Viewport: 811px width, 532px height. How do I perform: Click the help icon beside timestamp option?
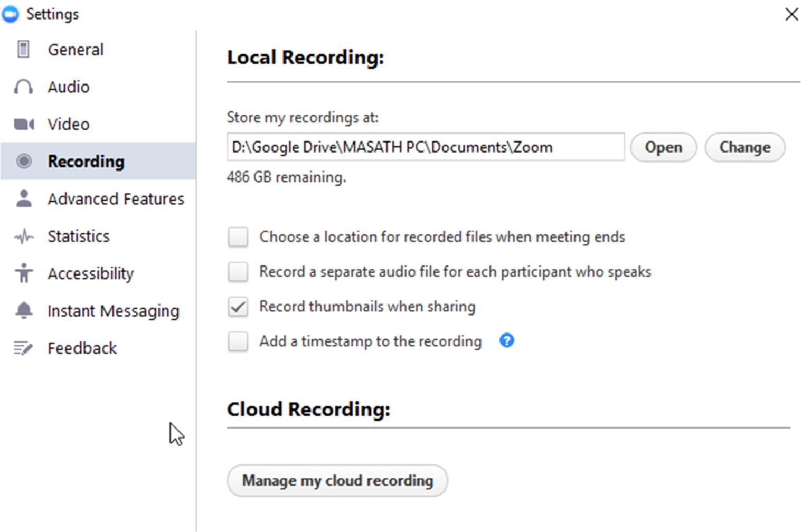click(506, 341)
